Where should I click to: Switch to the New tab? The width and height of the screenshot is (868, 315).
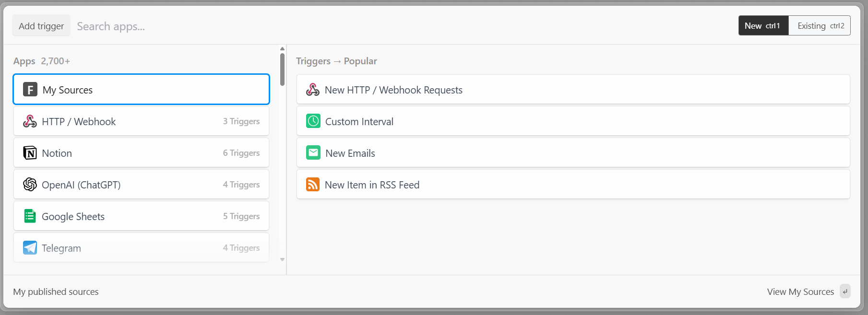pos(763,26)
